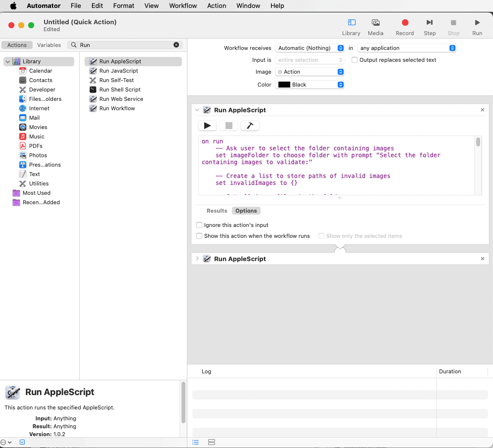Open the Format menu
This screenshot has height=448, width=493.
click(x=124, y=5)
